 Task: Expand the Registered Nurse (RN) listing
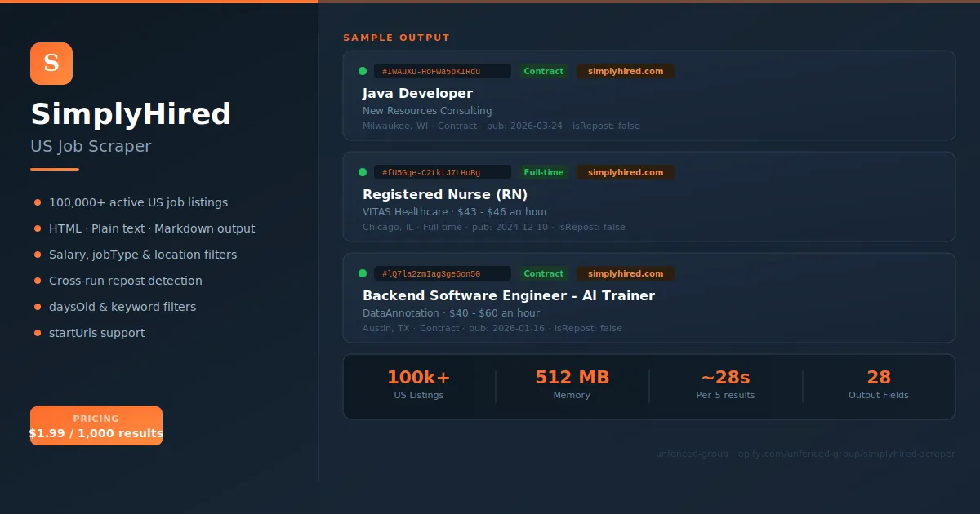click(x=649, y=197)
